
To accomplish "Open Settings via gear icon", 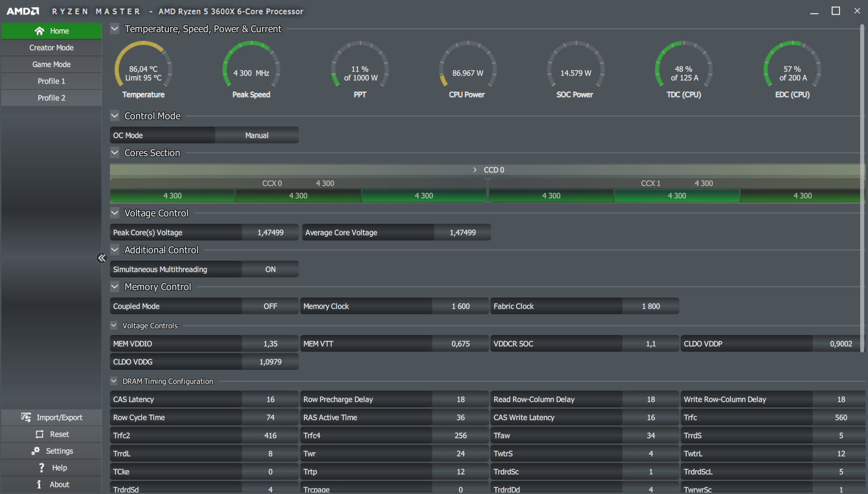I will [x=35, y=451].
